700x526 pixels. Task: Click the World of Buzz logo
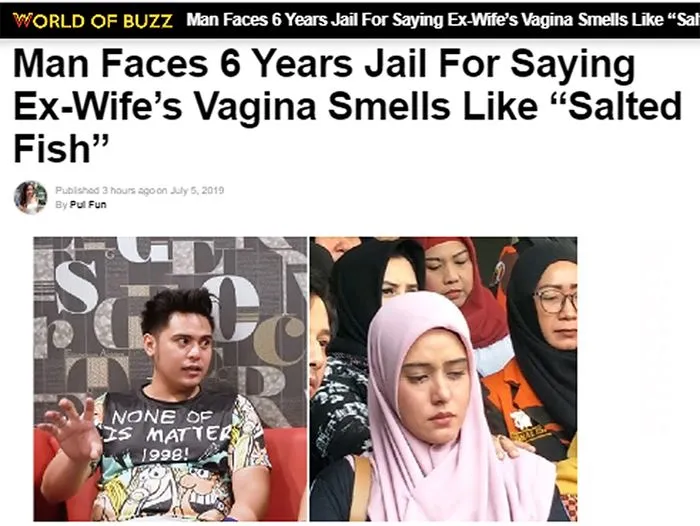(x=92, y=21)
